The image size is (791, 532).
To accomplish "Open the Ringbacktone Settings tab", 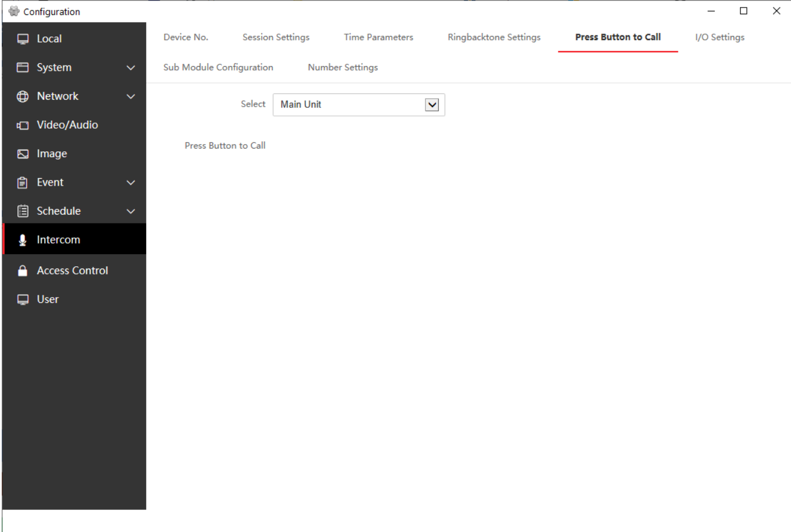I will [494, 37].
